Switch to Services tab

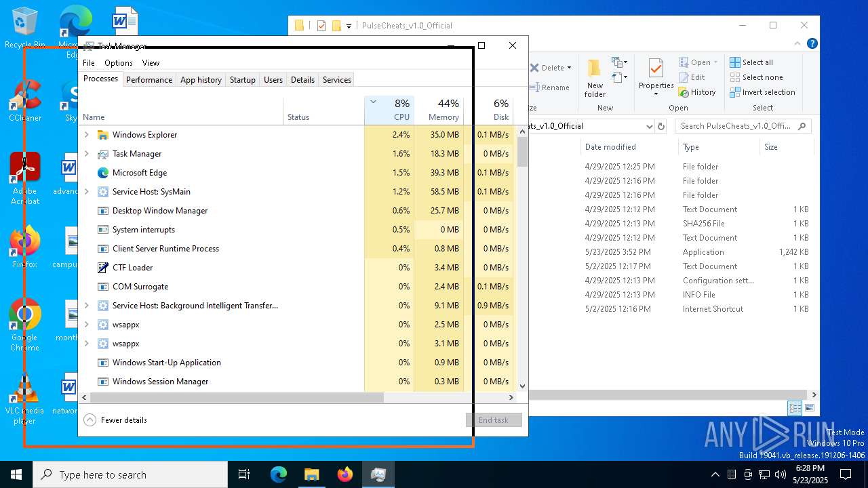(x=337, y=80)
